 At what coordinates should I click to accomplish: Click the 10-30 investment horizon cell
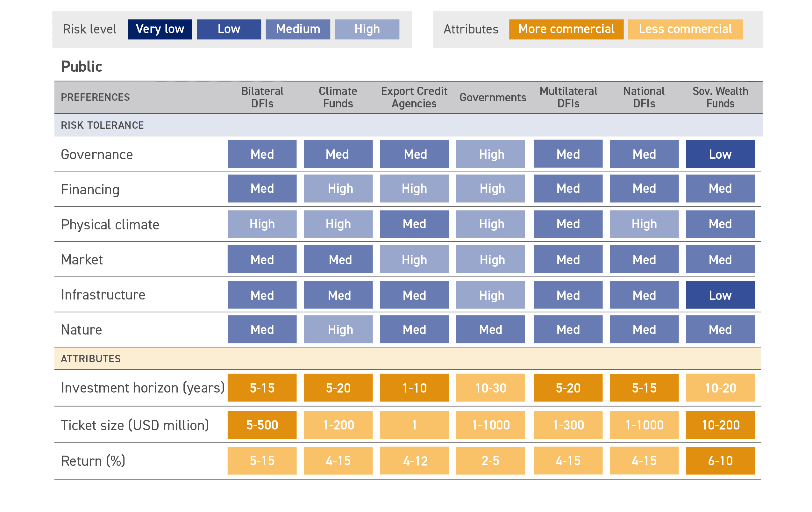[490, 388]
